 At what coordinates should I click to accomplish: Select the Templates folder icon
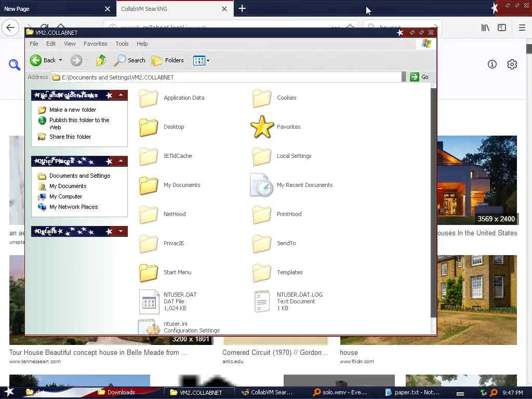point(262,273)
